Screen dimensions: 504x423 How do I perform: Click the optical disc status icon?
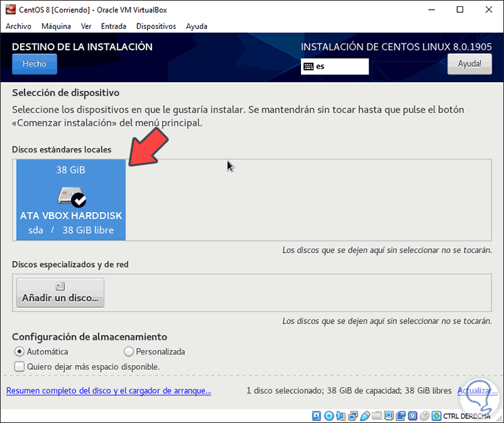tap(329, 416)
